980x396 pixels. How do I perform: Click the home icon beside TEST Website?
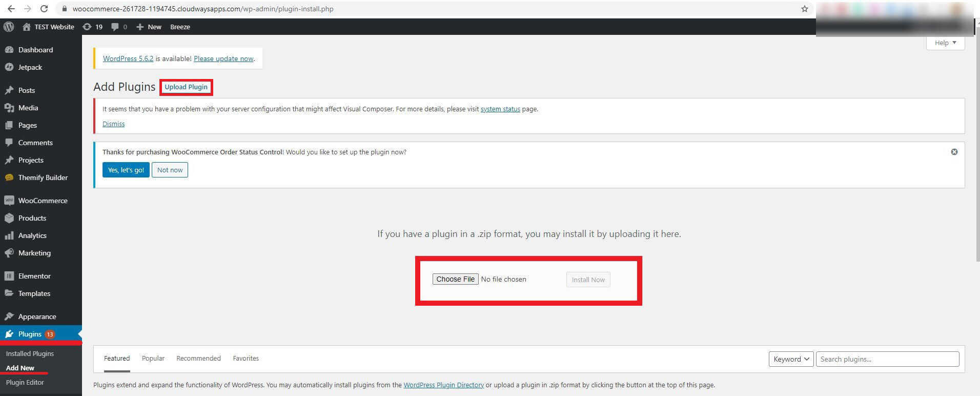[x=27, y=27]
